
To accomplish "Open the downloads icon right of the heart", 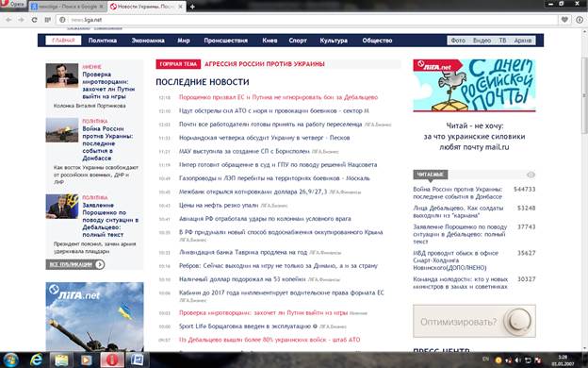I will click(x=580, y=20).
